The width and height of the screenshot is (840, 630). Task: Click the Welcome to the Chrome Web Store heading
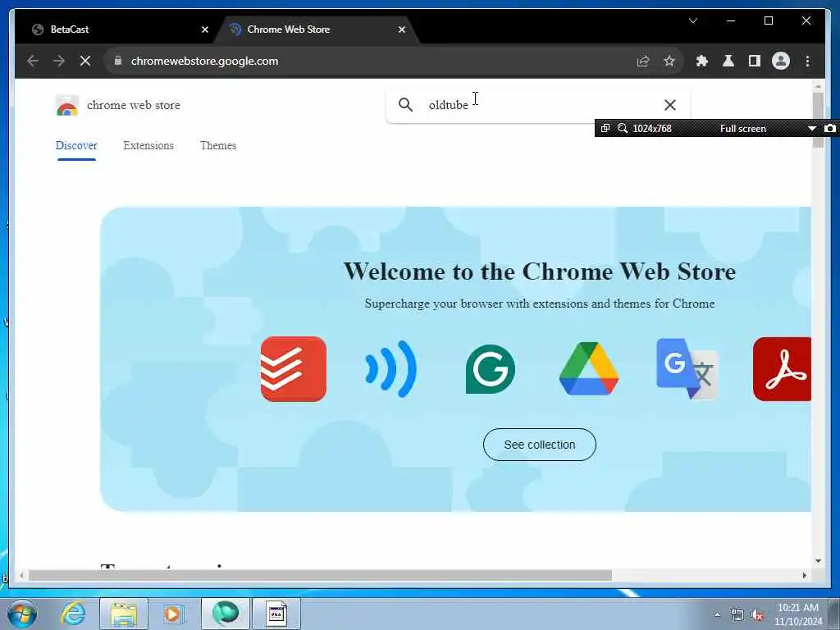(x=540, y=272)
